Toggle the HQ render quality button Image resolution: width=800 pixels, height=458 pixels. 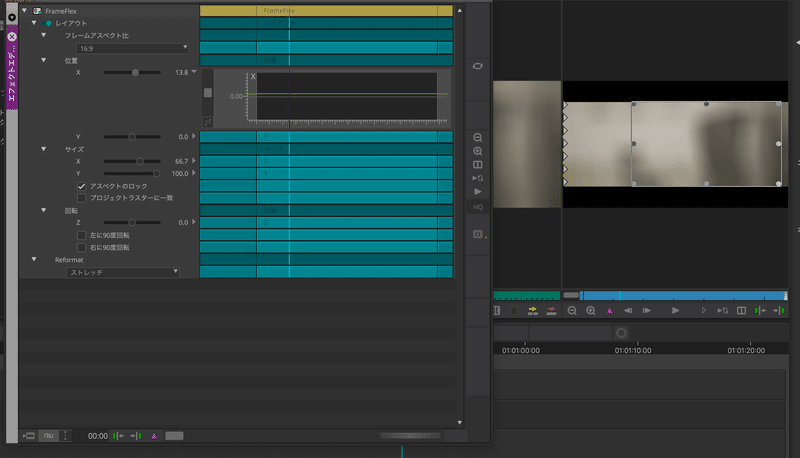pos(478,207)
